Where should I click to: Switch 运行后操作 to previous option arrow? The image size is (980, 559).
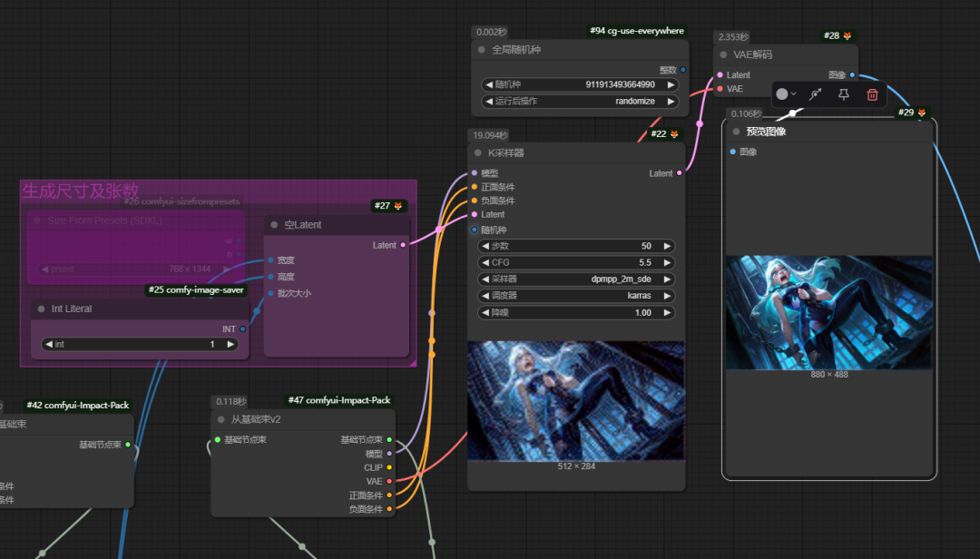pyautogui.click(x=489, y=101)
